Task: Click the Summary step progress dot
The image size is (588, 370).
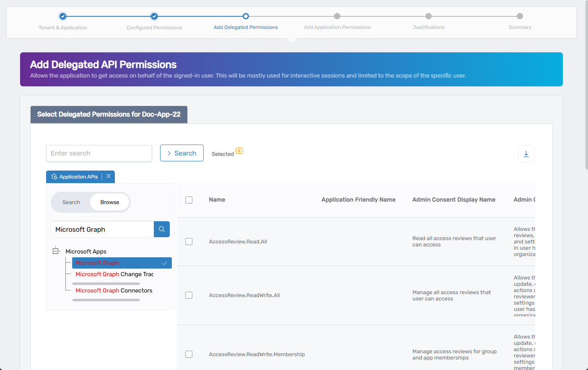Action: pos(520,16)
